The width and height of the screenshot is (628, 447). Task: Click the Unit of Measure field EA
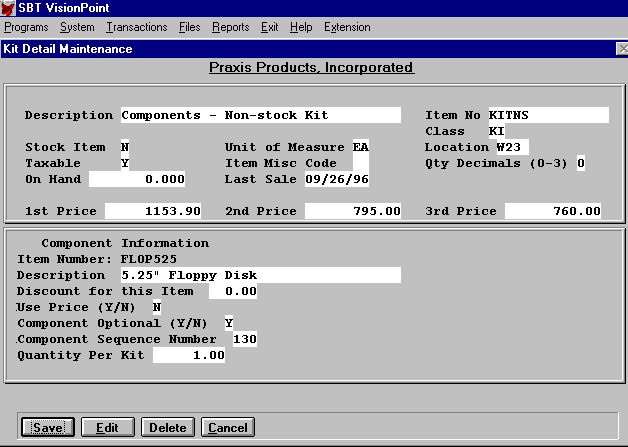(x=361, y=147)
